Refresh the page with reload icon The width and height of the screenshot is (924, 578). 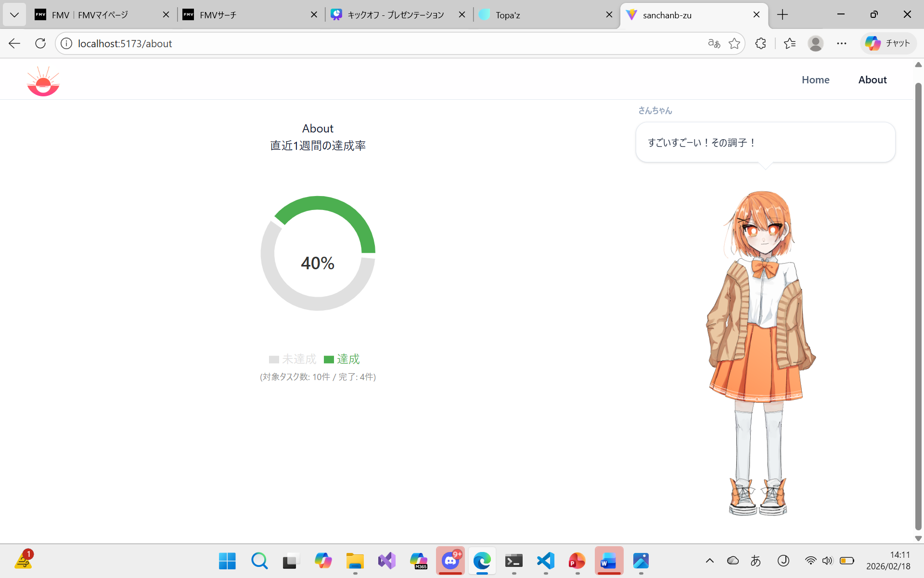(x=40, y=43)
